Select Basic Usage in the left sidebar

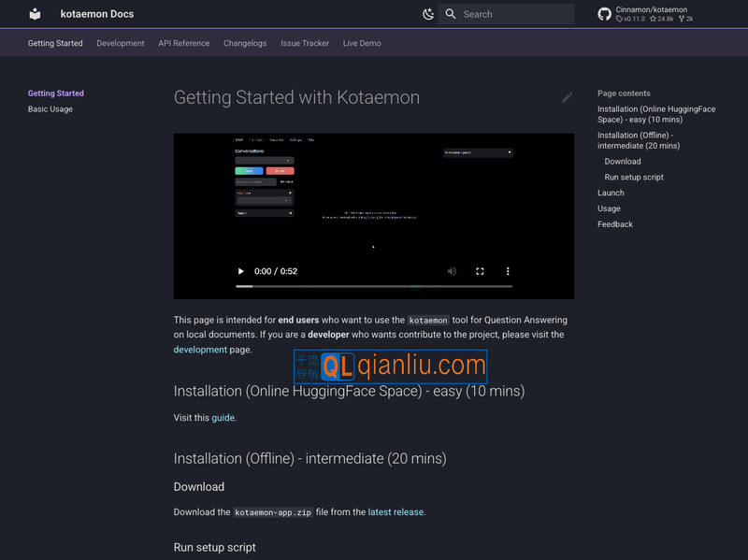50,109
